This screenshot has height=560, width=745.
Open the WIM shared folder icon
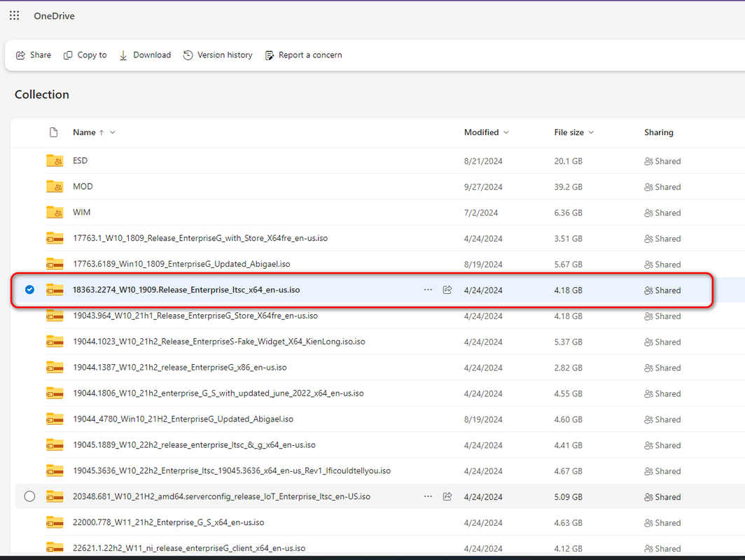[55, 212]
